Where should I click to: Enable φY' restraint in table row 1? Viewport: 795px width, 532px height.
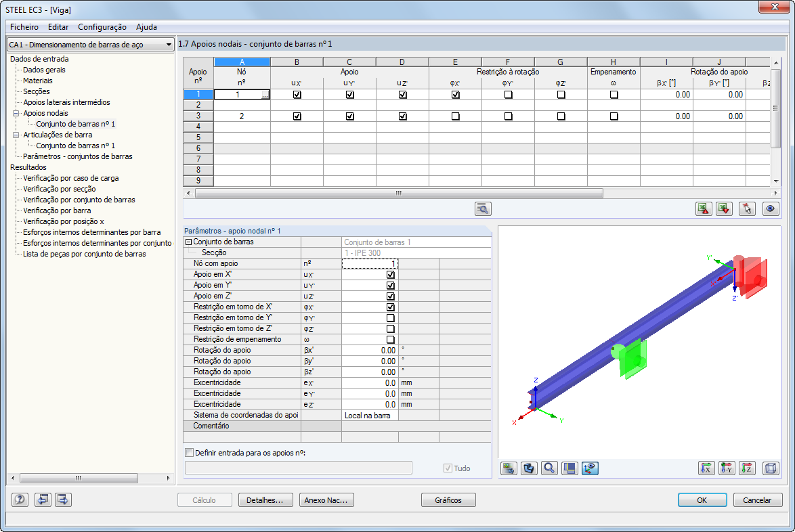[508, 95]
